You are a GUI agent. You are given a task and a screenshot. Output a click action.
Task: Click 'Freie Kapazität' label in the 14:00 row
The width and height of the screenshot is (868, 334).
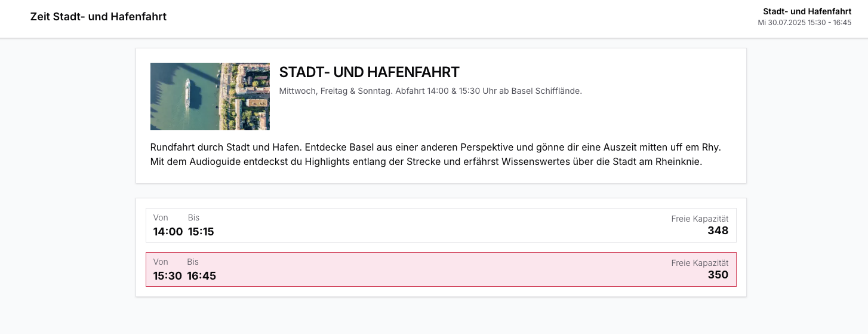(700, 219)
